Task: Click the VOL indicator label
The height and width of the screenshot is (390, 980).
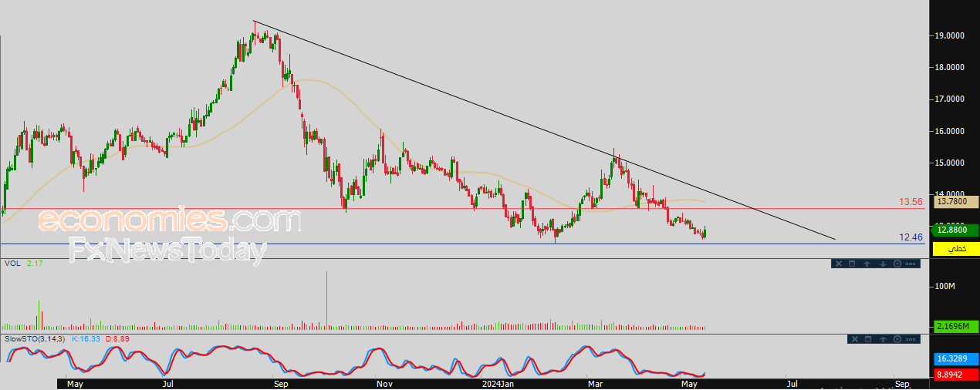Action: pos(12,264)
